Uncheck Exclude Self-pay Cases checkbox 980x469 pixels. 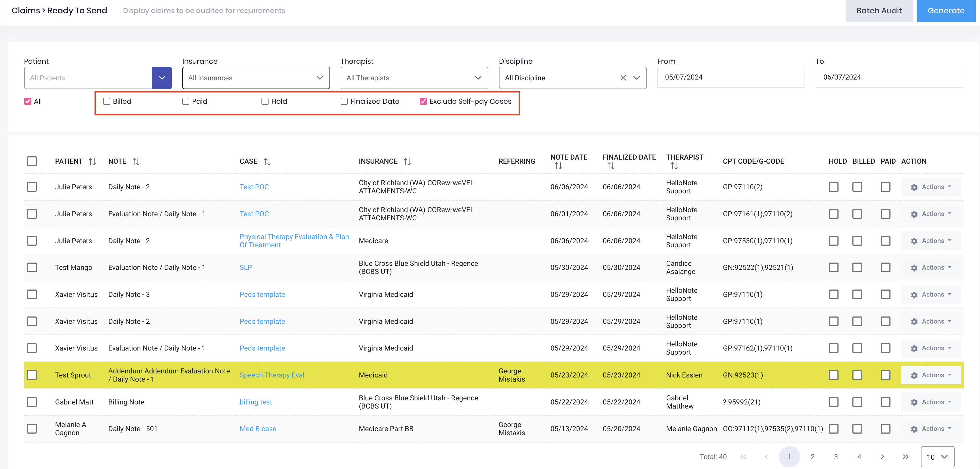click(423, 101)
